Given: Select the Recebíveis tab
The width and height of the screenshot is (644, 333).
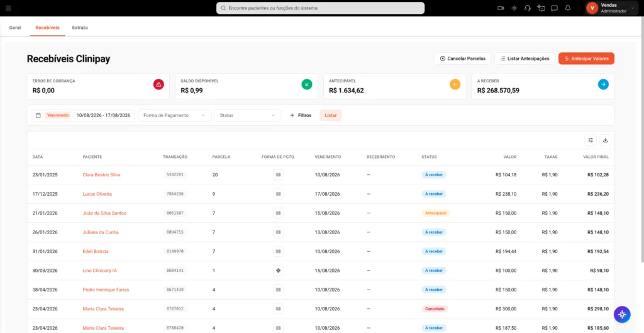Looking at the screenshot, I should pos(47,28).
